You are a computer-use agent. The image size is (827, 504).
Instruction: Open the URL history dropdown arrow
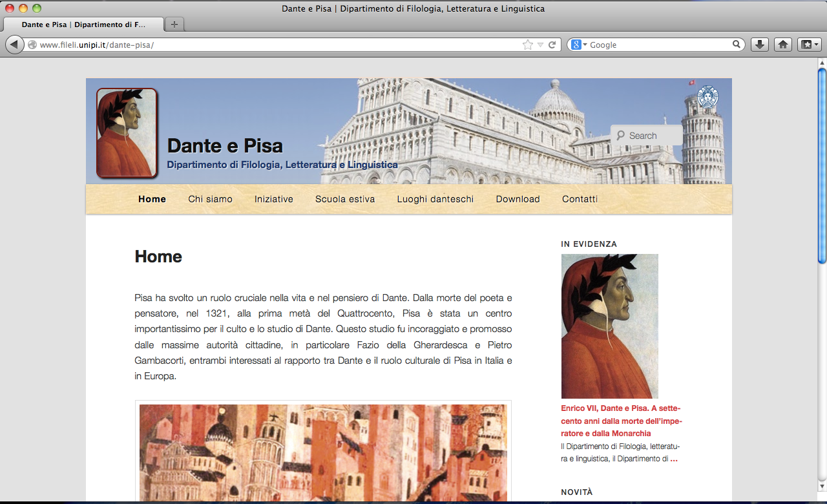click(540, 45)
